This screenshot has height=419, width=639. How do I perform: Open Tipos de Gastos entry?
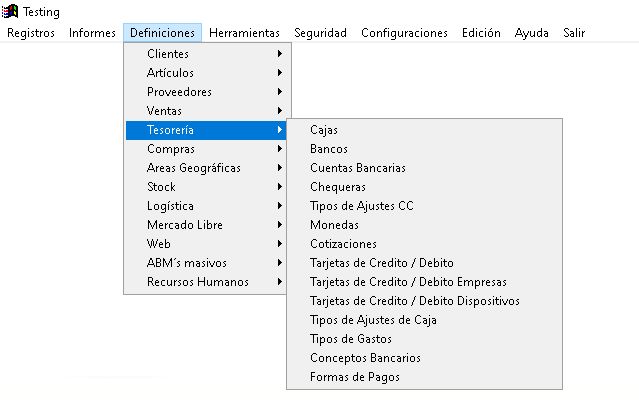point(351,339)
